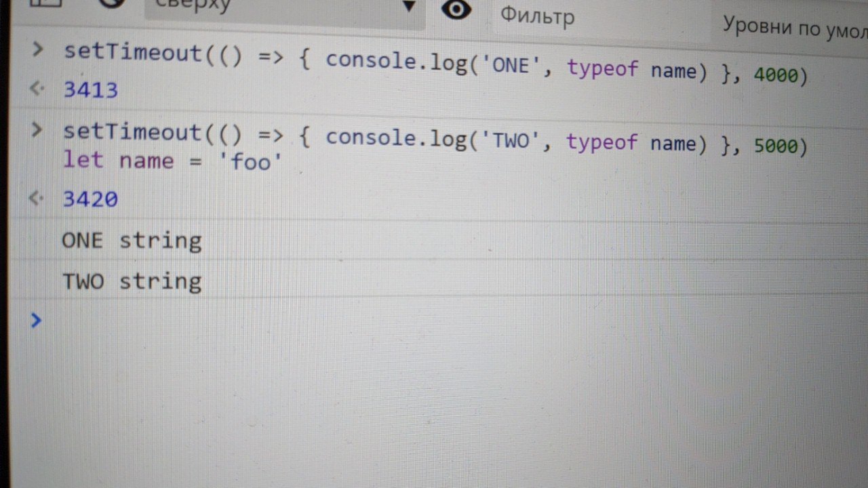Click the returned value 3413
868x488 pixels.
click(90, 90)
